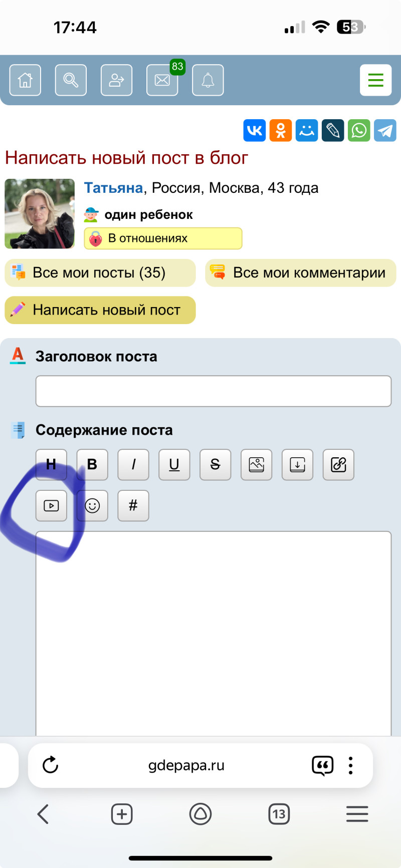Share via the Odnoklassniki icon
Screen dimensions: 401x868
(281, 131)
